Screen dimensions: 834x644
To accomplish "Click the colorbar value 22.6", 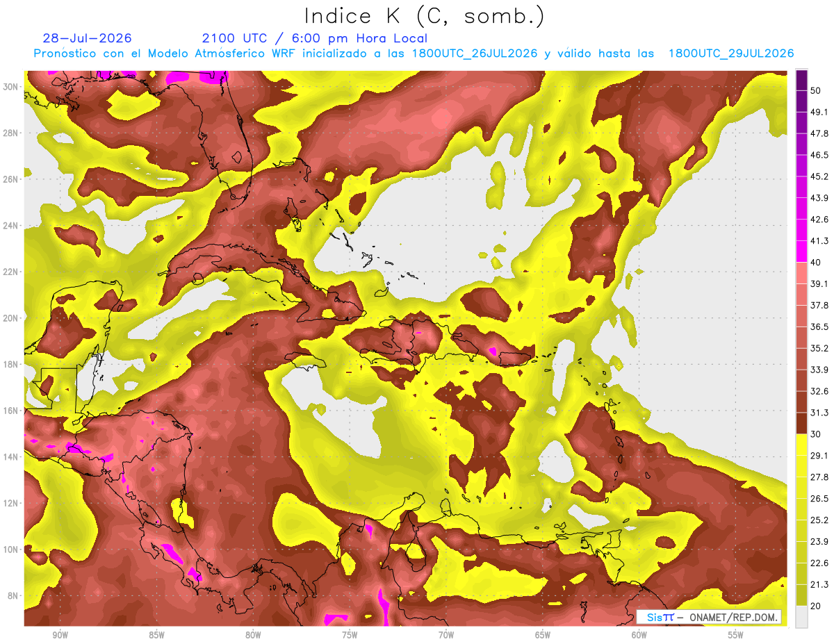I will (820, 563).
